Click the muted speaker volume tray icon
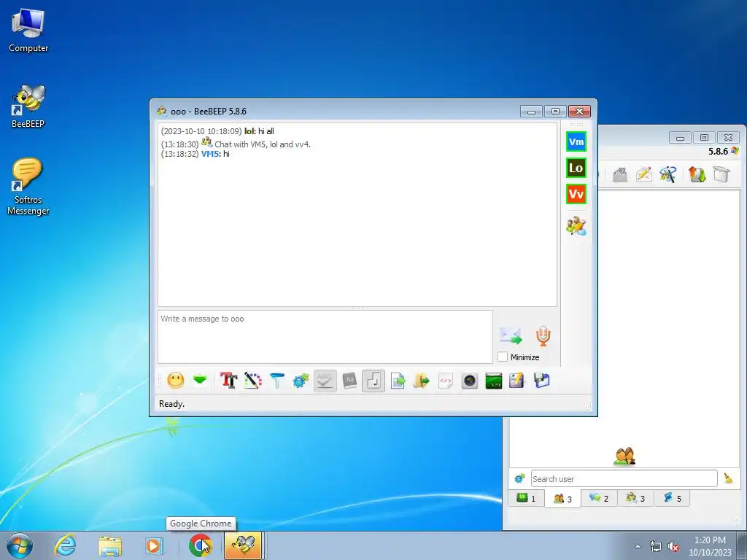The height and width of the screenshot is (560, 747). point(673,547)
